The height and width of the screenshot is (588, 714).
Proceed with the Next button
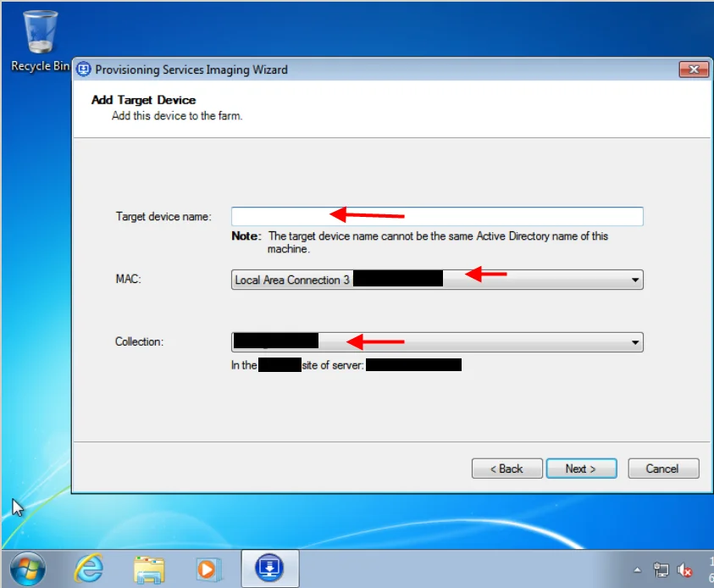click(x=582, y=469)
